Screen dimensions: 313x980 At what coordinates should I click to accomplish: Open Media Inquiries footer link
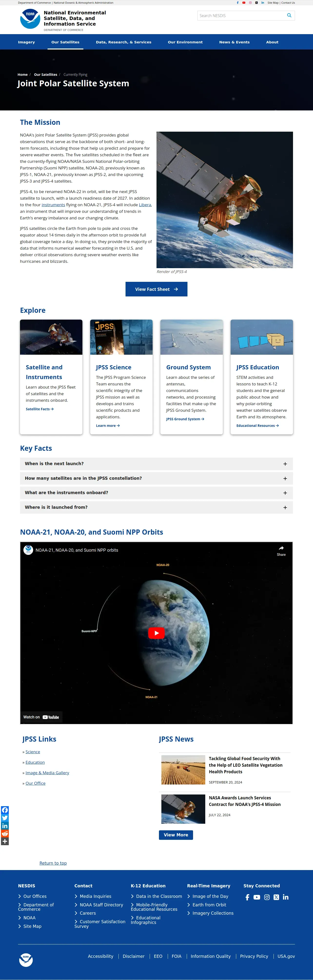(96, 896)
